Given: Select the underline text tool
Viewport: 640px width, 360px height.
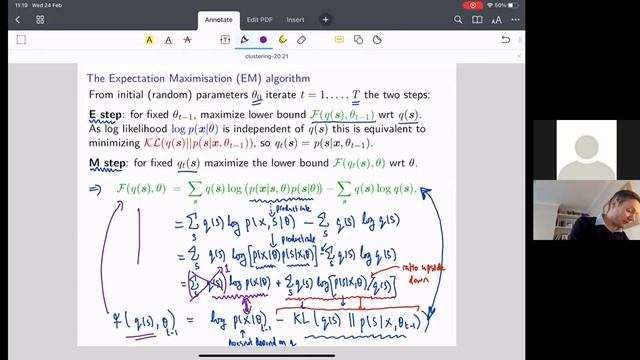Looking at the screenshot, I should coord(168,40).
